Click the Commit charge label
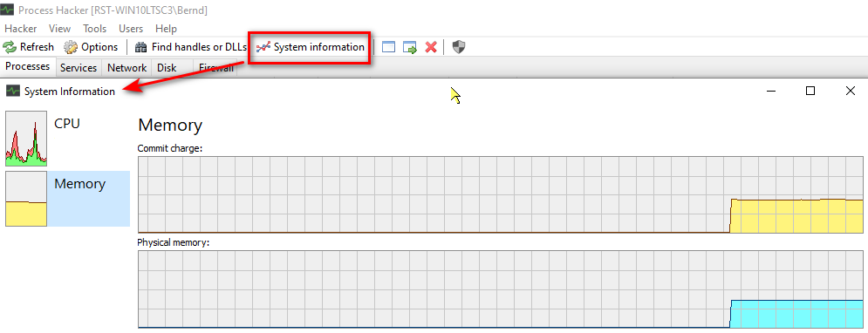The image size is (868, 333). point(170,148)
